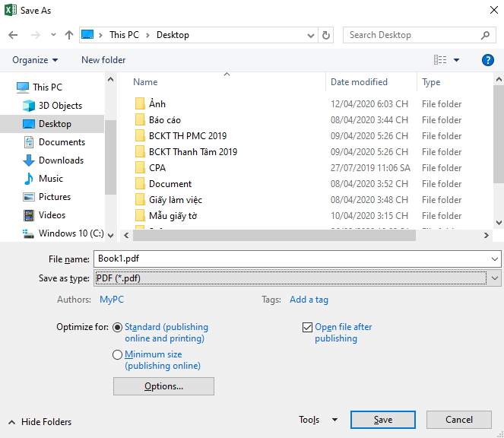Click the search magnifier icon
The width and height of the screenshot is (504, 438).
[485, 35]
